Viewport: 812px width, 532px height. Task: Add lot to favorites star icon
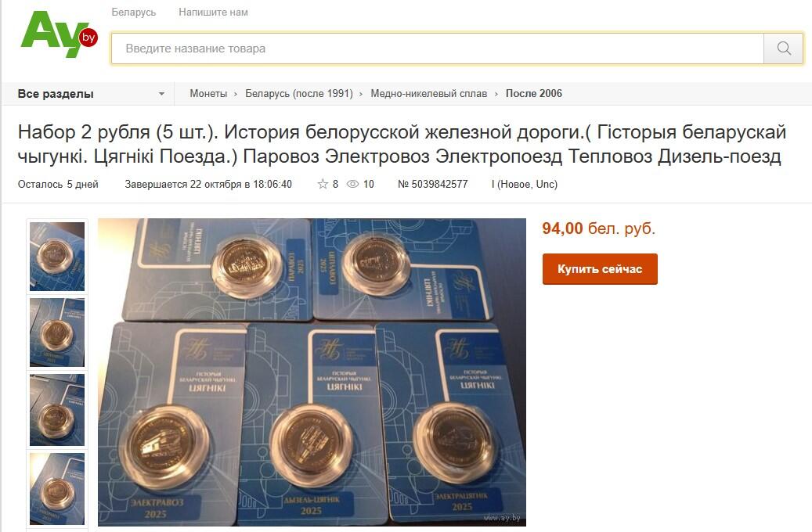pyautogui.click(x=323, y=184)
